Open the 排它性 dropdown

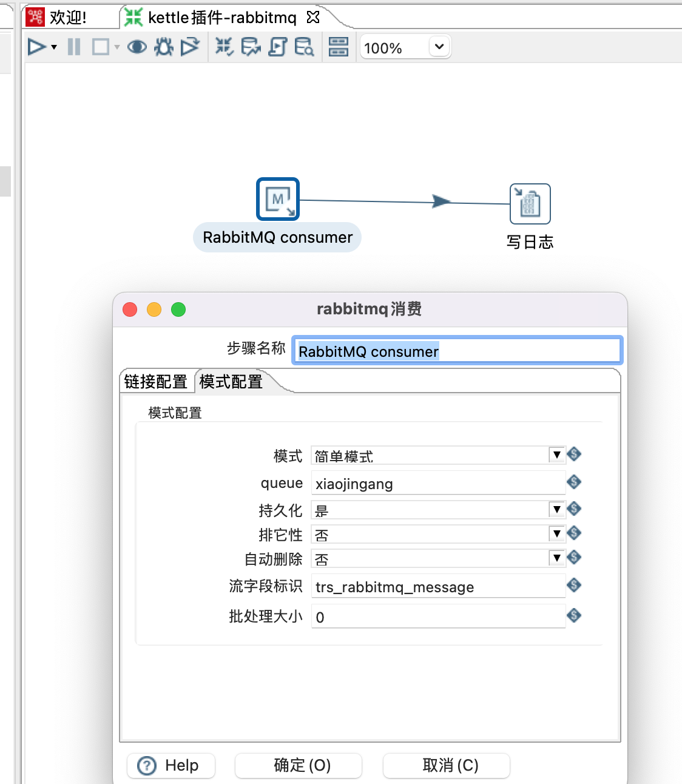point(556,533)
